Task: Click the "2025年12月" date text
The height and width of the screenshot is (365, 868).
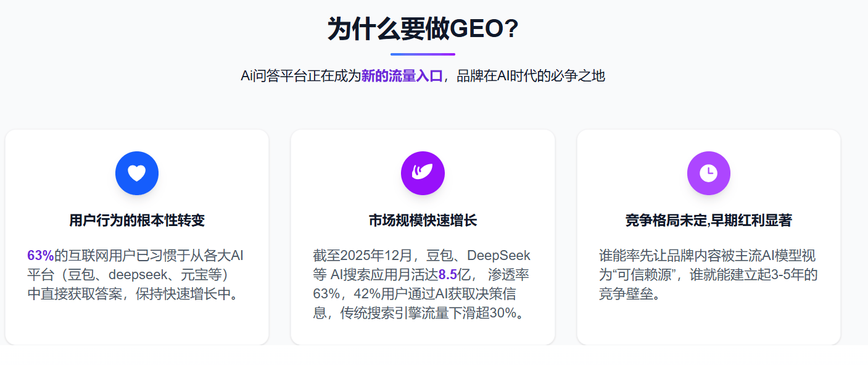Action: (x=373, y=256)
